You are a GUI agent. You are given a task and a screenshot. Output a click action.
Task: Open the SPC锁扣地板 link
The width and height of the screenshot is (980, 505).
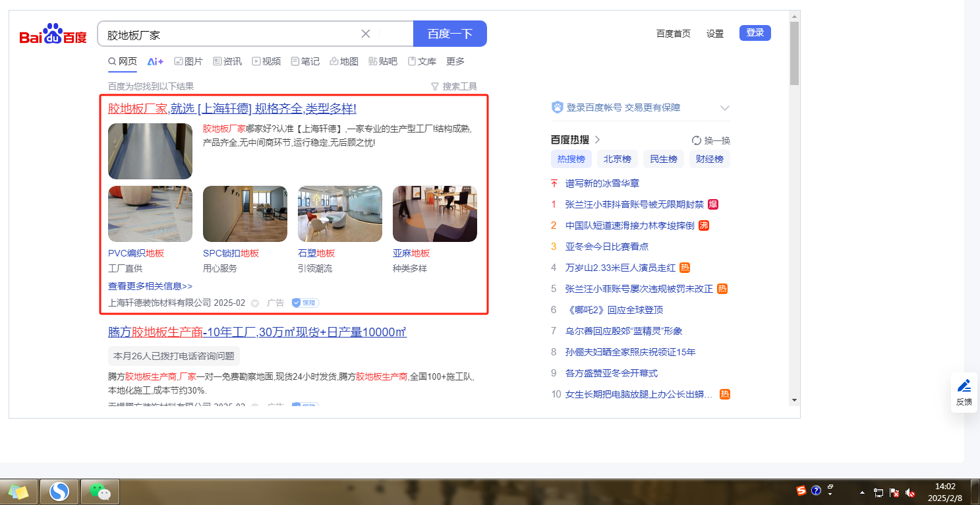tap(231, 253)
